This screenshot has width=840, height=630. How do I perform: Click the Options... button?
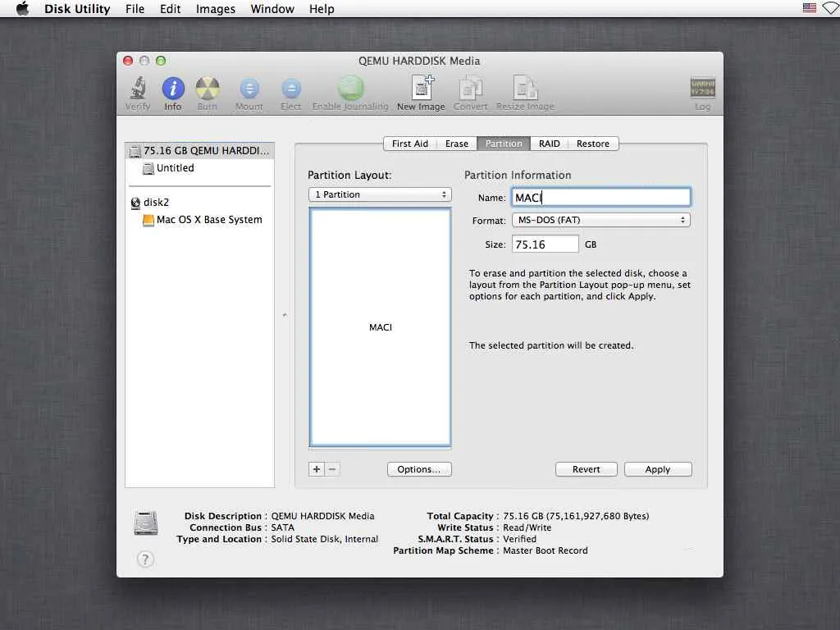(x=419, y=469)
